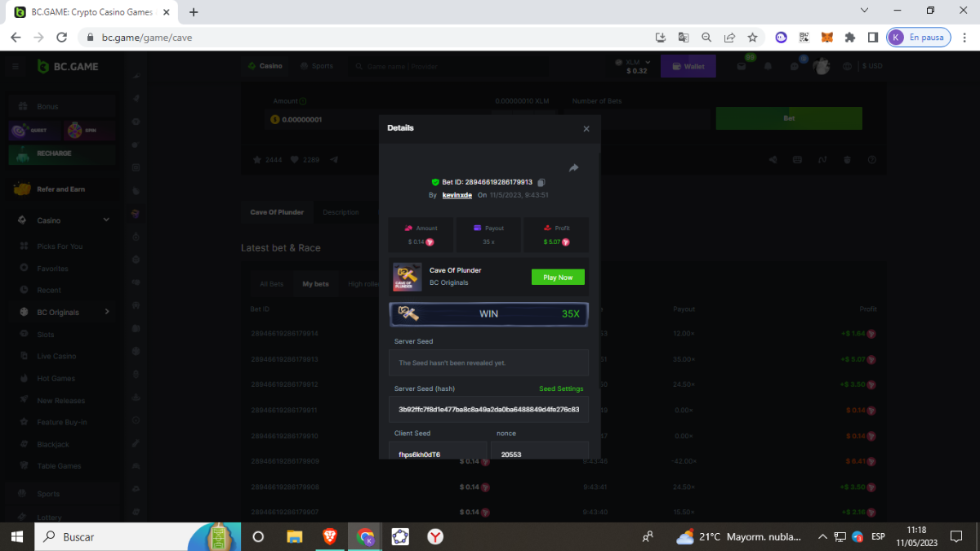The image size is (980, 551).
Task: Collapse the Casino sidebar section
Action: [x=106, y=220]
